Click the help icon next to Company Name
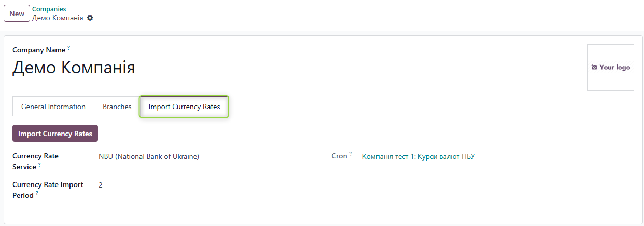The width and height of the screenshot is (644, 226). coord(68,48)
